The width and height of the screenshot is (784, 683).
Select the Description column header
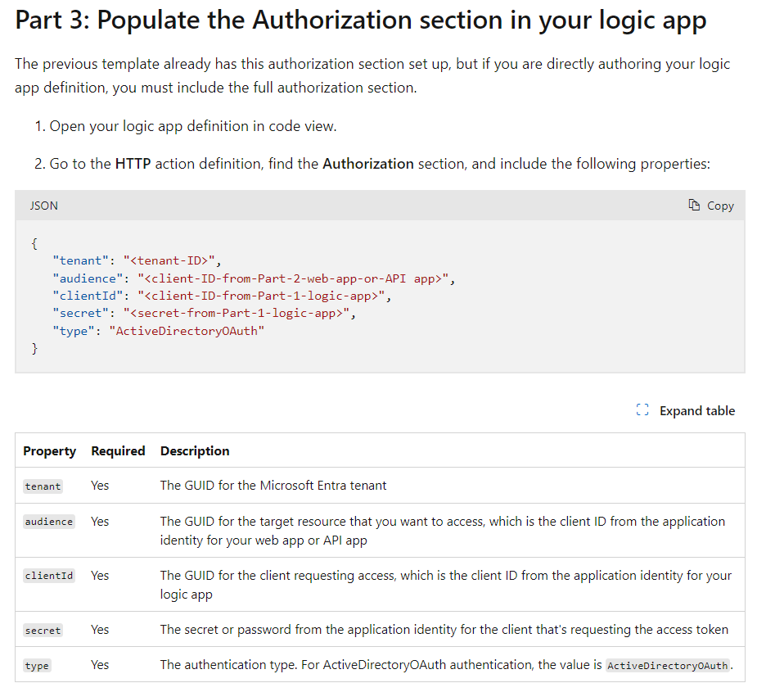pyautogui.click(x=194, y=451)
